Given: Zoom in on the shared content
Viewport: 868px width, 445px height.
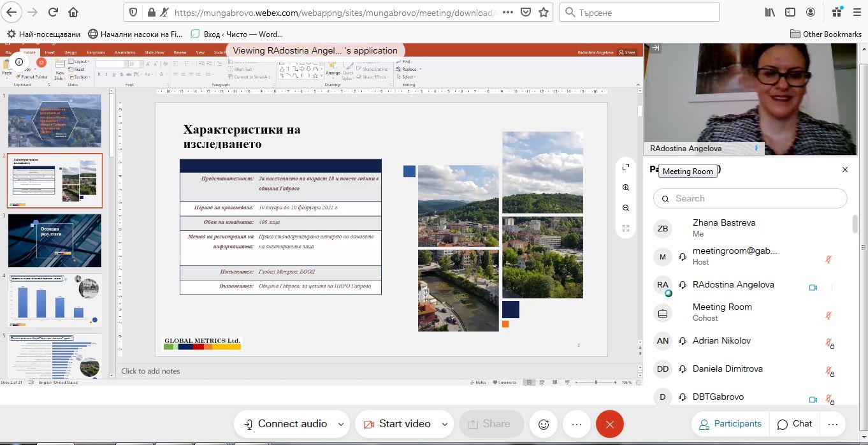Looking at the screenshot, I should [x=626, y=187].
